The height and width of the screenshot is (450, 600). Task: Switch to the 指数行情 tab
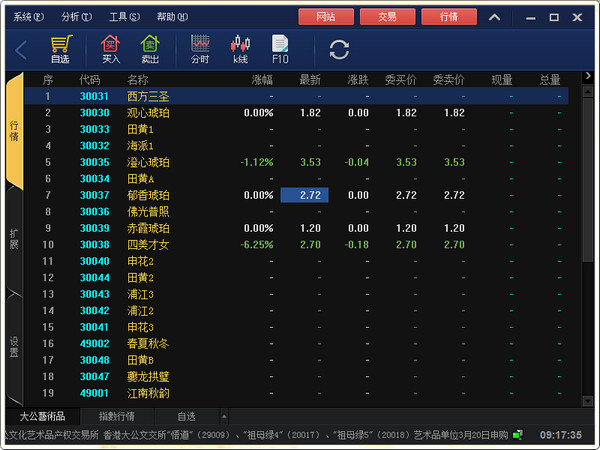pos(116,416)
